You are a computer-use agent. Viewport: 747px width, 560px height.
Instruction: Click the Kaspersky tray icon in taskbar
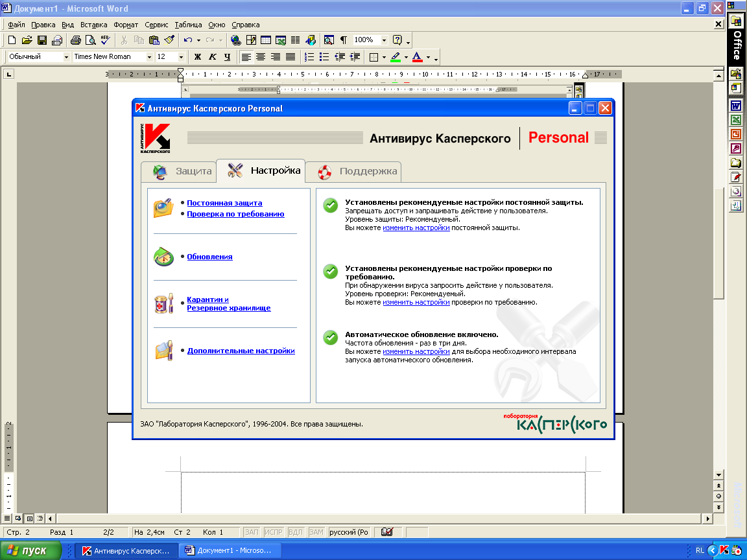pyautogui.click(x=724, y=550)
